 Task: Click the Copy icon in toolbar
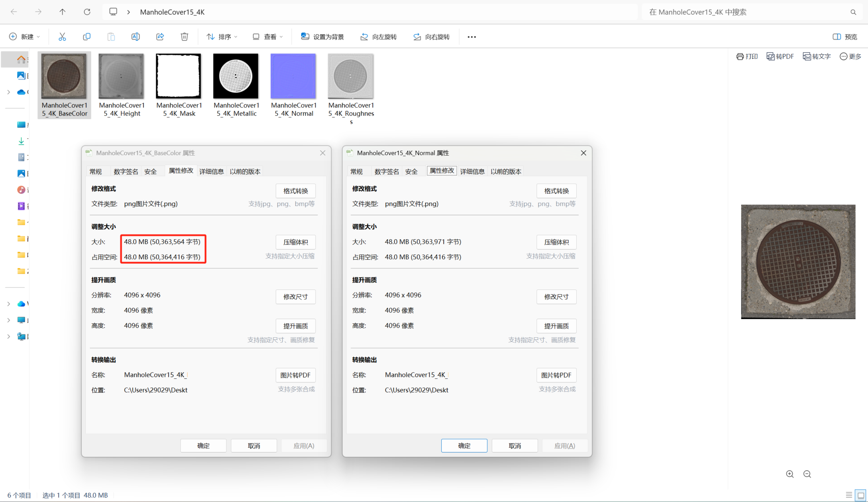coord(86,37)
